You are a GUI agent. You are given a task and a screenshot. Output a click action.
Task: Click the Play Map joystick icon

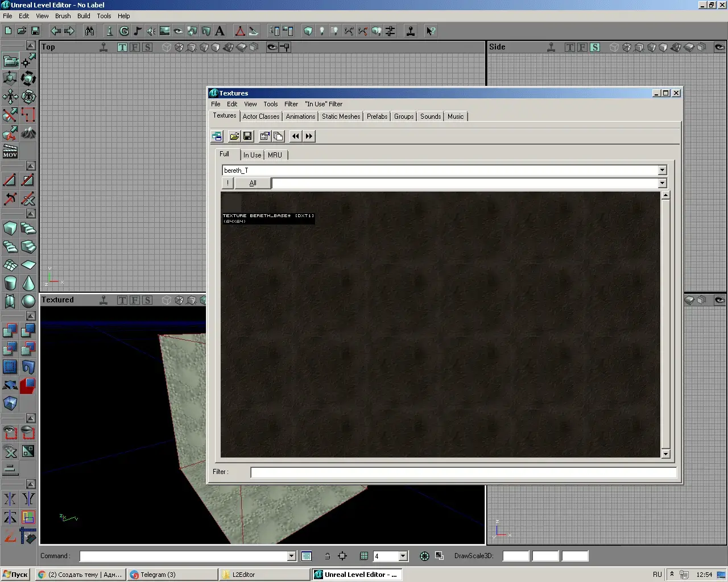coord(411,31)
